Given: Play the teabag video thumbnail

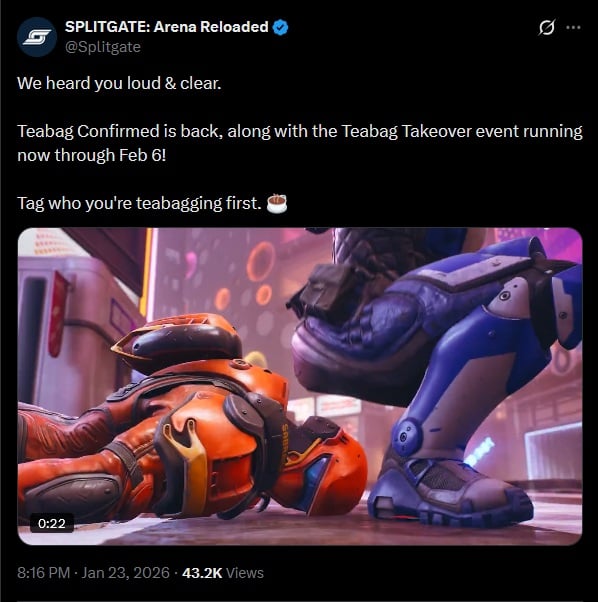Looking at the screenshot, I should [x=300, y=386].
